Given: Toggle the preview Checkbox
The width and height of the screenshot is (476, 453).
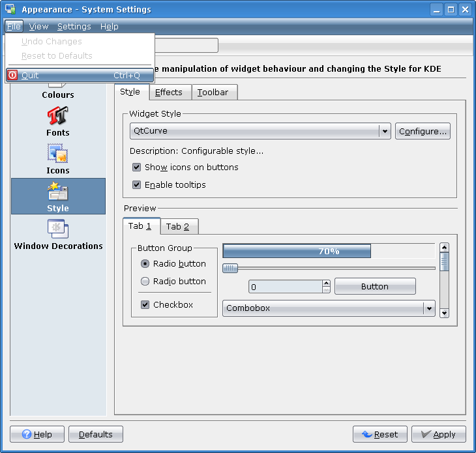Looking at the screenshot, I should (145, 304).
